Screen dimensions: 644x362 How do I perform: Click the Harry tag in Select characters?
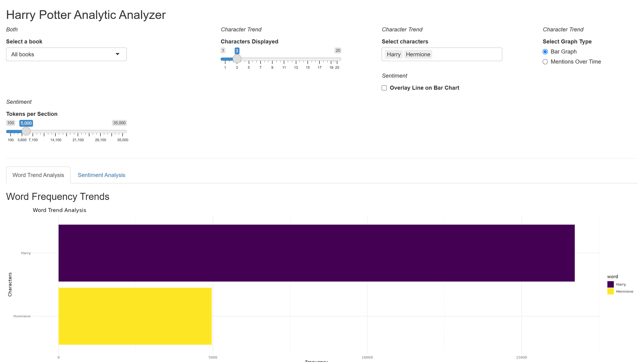394,54
